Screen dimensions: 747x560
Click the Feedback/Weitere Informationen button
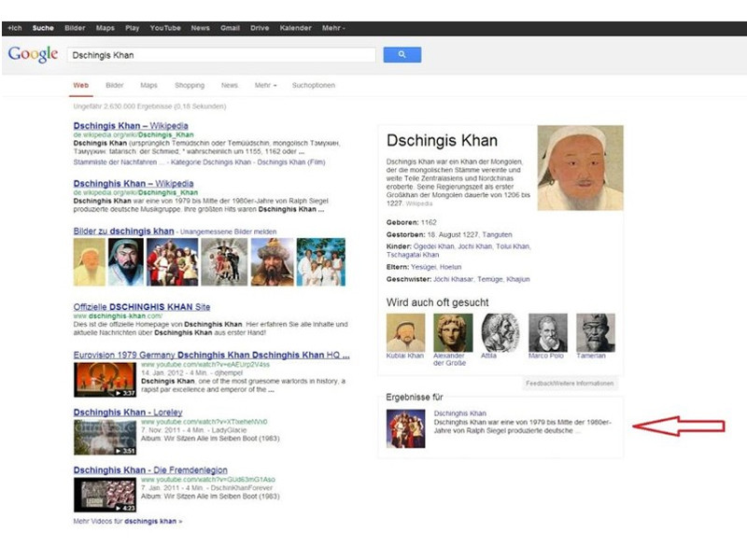point(570,384)
